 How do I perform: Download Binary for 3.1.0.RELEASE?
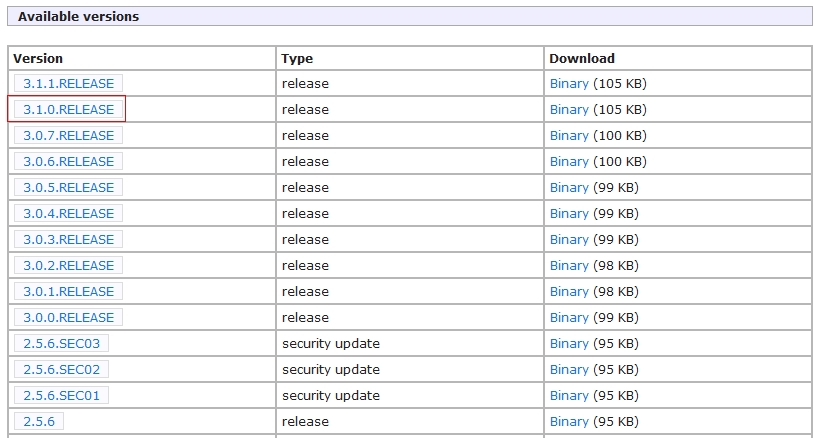pyautogui.click(x=569, y=110)
